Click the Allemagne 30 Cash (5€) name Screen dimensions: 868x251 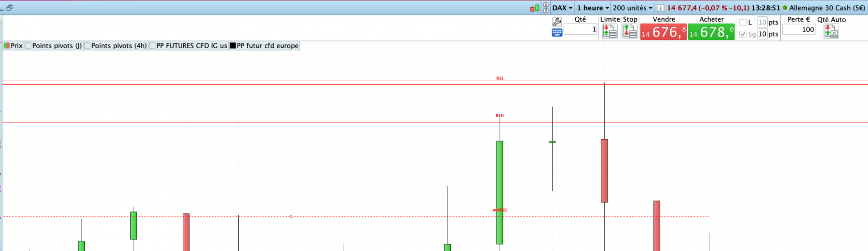(827, 8)
